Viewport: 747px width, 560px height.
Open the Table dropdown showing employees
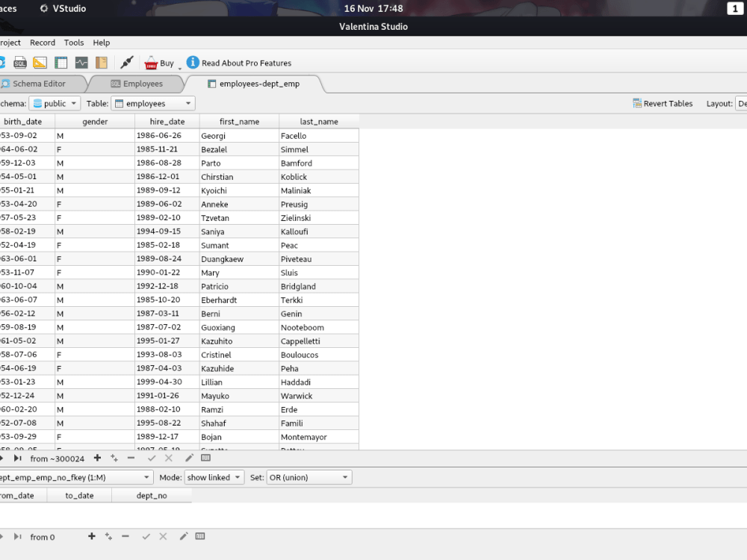click(x=153, y=103)
